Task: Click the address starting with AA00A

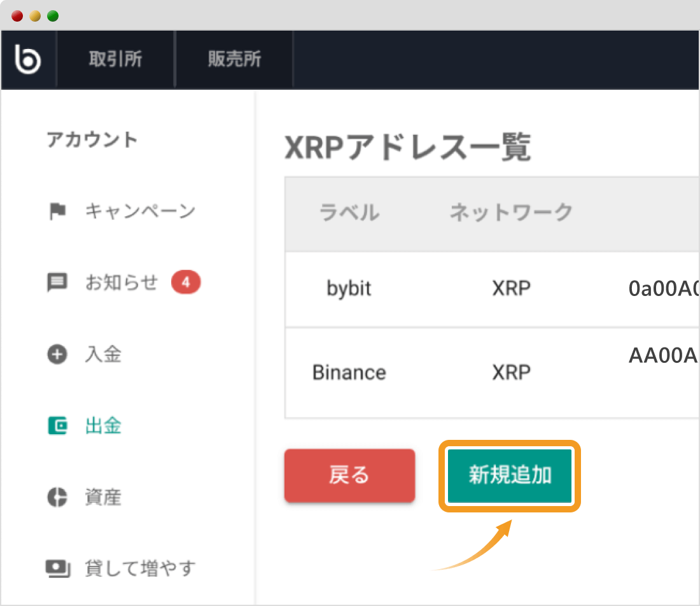Action: pyautogui.click(x=663, y=355)
